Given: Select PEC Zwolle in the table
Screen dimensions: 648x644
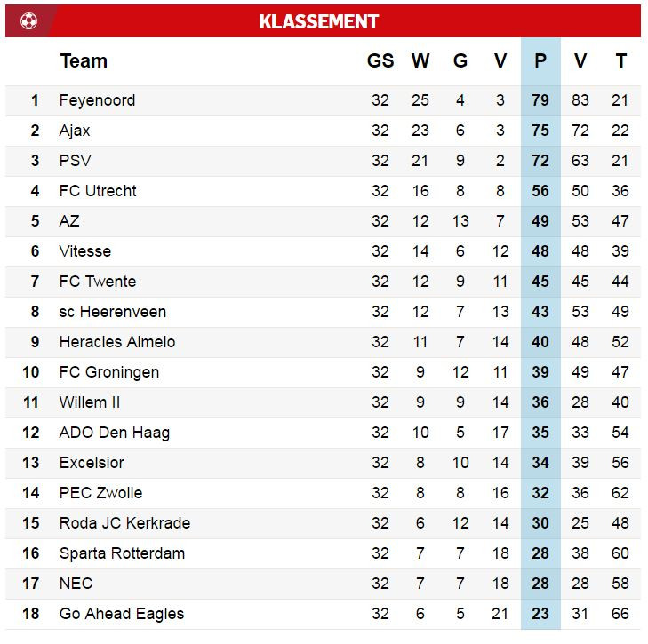Looking at the screenshot, I should [100, 493].
